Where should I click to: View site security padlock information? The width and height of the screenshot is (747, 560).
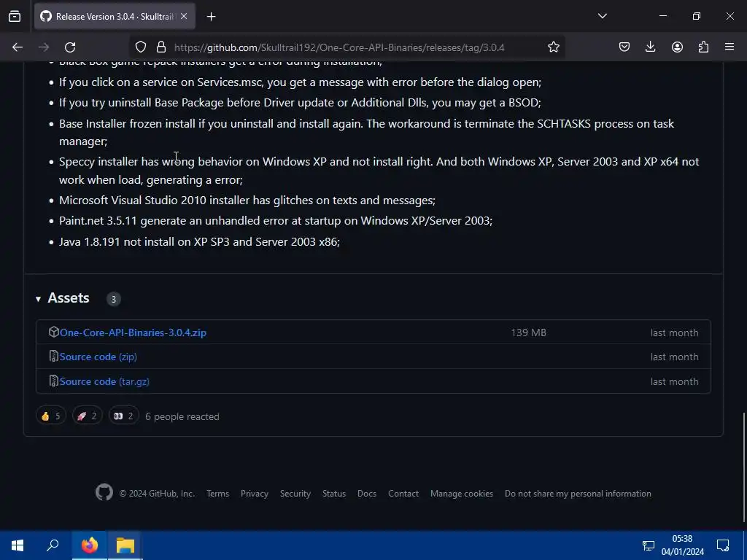161,47
